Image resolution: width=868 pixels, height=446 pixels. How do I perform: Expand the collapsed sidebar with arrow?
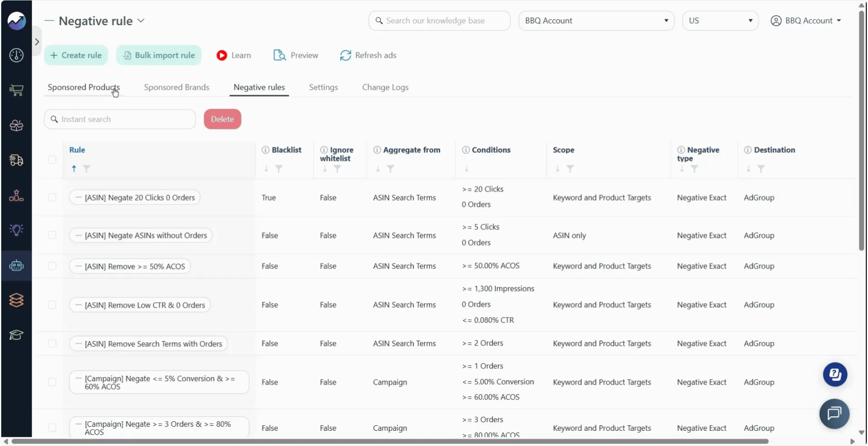(x=37, y=42)
